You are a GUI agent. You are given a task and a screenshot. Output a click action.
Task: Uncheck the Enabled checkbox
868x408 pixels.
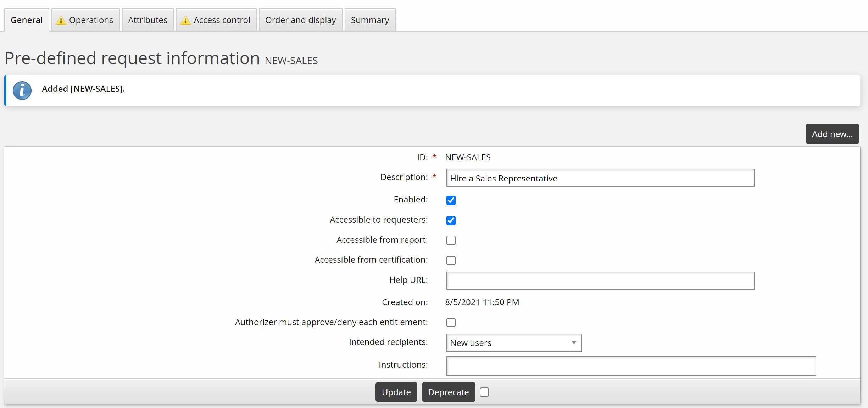451,200
